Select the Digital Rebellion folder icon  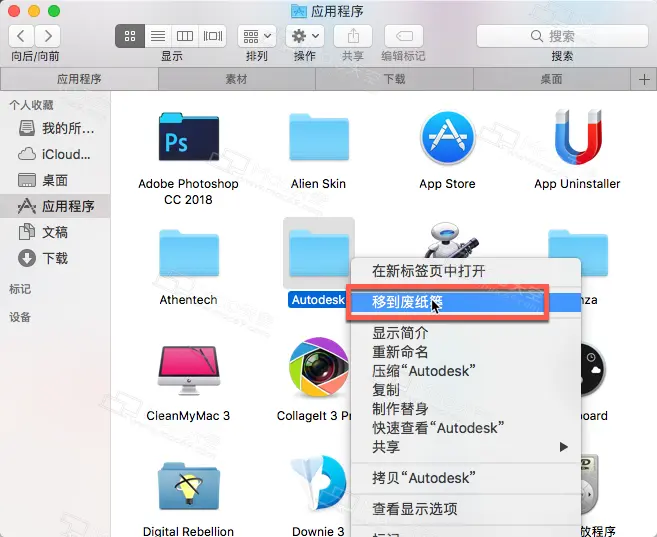coord(189,487)
